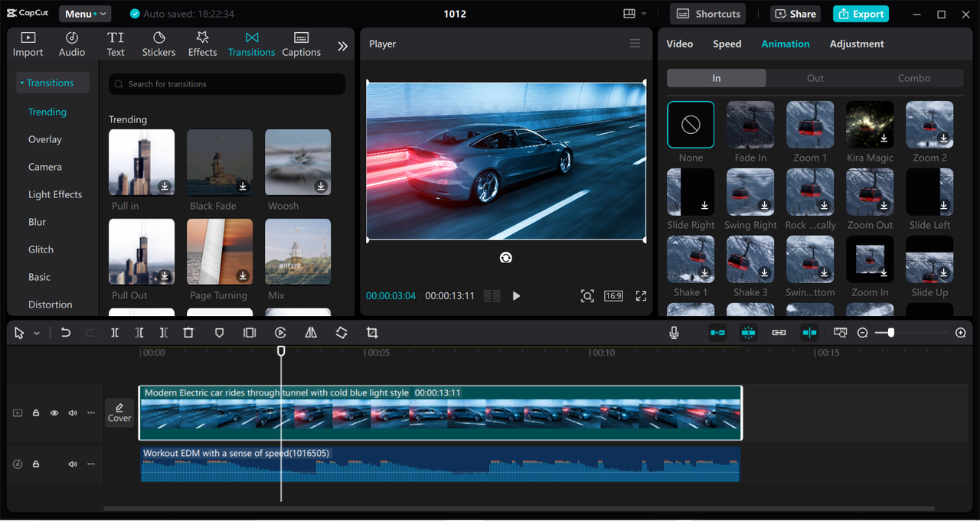Open the Shortcuts panel
Image resolution: width=980 pixels, height=521 pixels.
coord(708,14)
